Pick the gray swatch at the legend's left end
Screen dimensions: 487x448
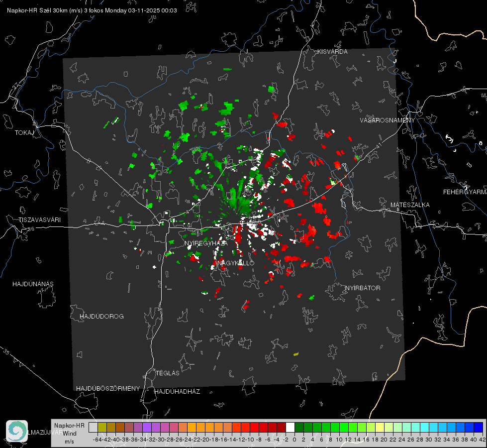coord(93,428)
